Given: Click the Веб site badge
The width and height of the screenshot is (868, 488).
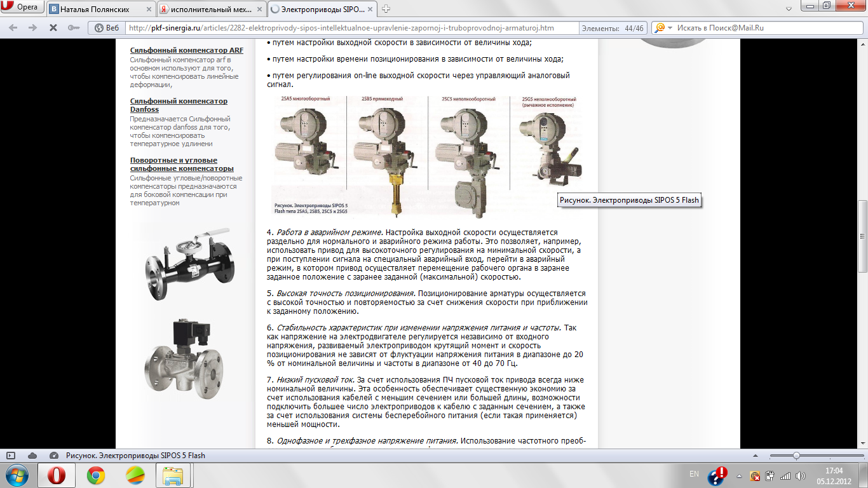Looking at the screenshot, I should (x=107, y=28).
